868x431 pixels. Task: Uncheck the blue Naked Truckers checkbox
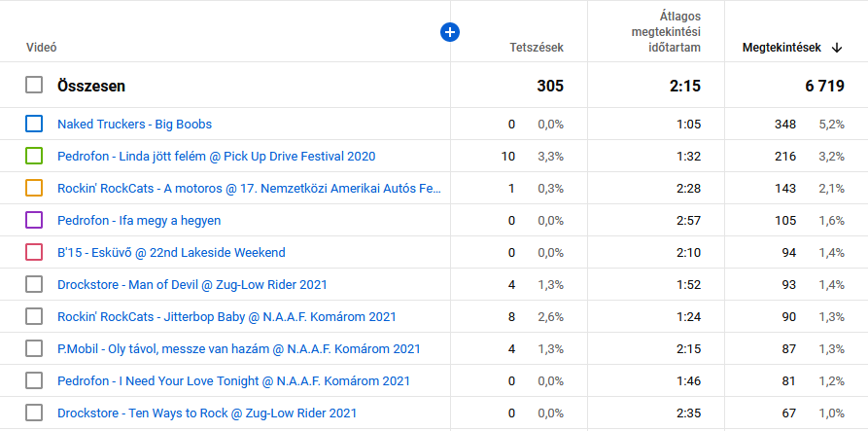pos(34,124)
